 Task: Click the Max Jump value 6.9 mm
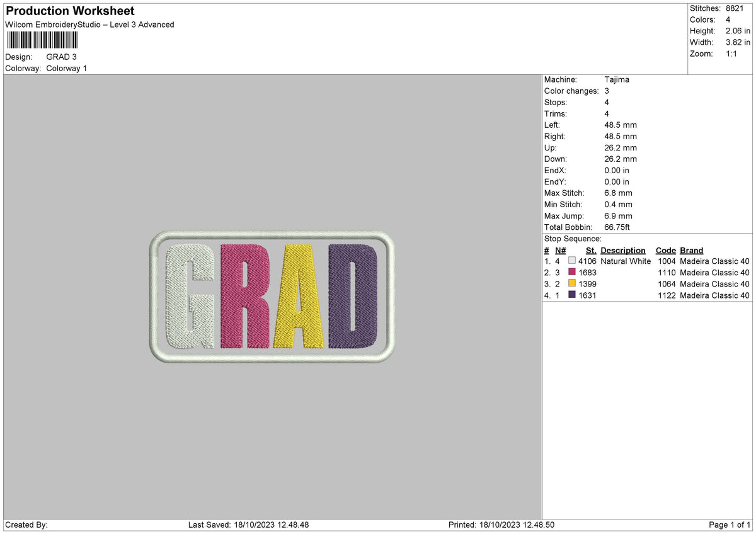coord(618,215)
